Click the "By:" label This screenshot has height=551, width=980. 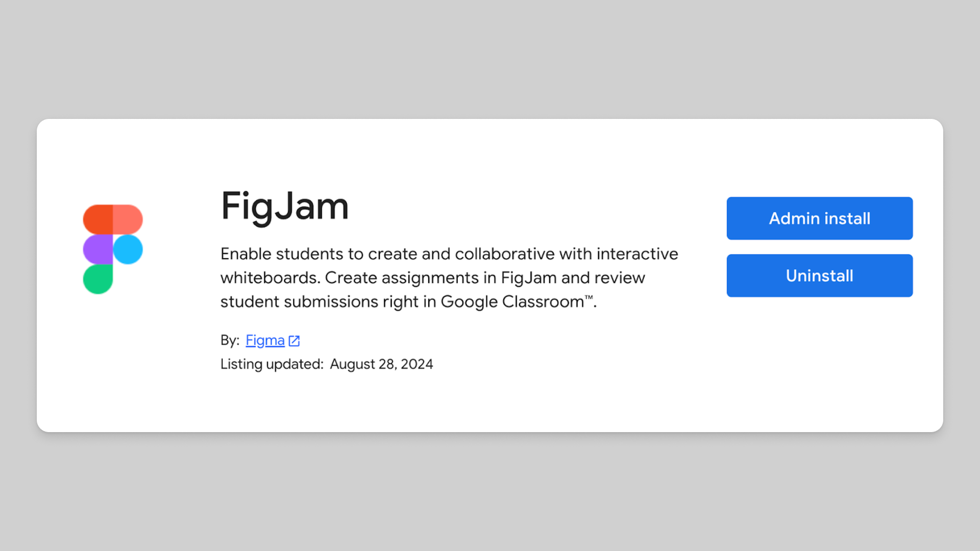pyautogui.click(x=230, y=340)
